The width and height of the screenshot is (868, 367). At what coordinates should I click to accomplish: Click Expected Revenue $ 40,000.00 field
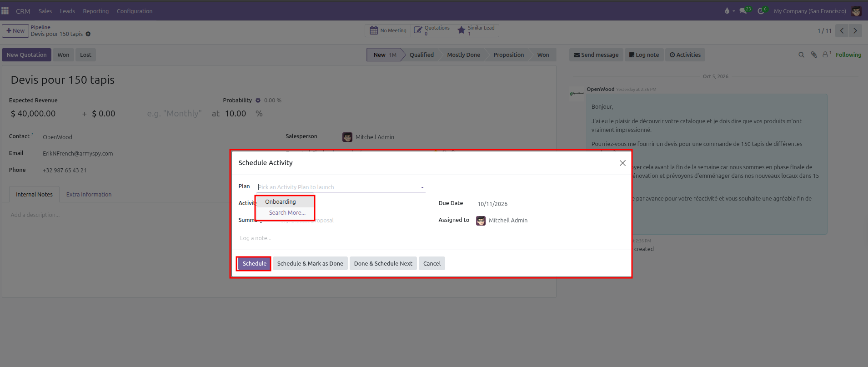[33, 114]
